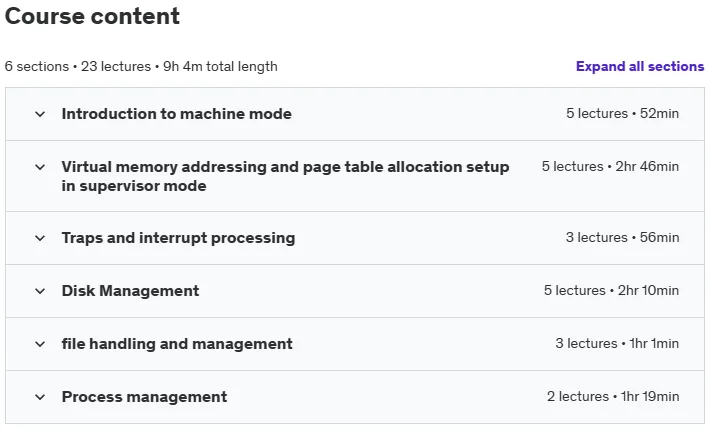Select the Disk Management section title

(x=130, y=291)
